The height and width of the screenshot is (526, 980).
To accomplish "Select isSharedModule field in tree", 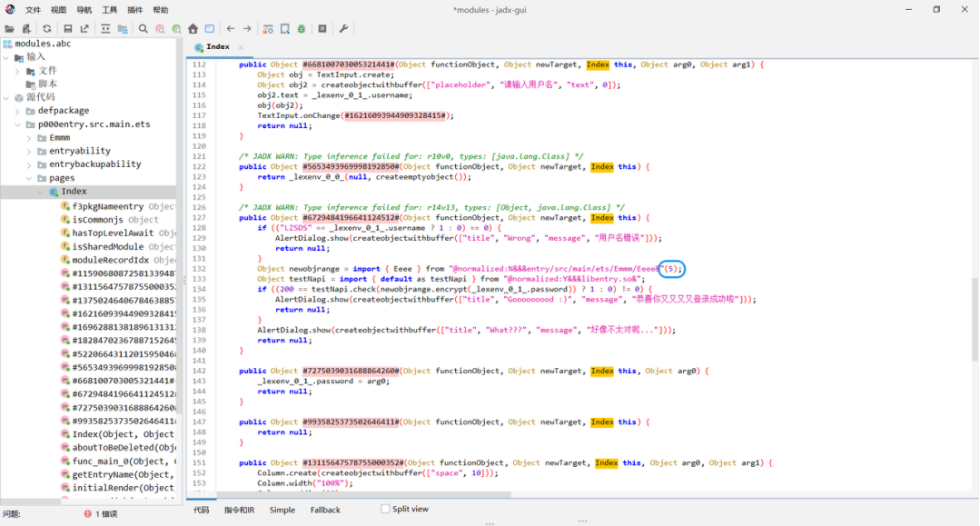I will tap(105, 246).
